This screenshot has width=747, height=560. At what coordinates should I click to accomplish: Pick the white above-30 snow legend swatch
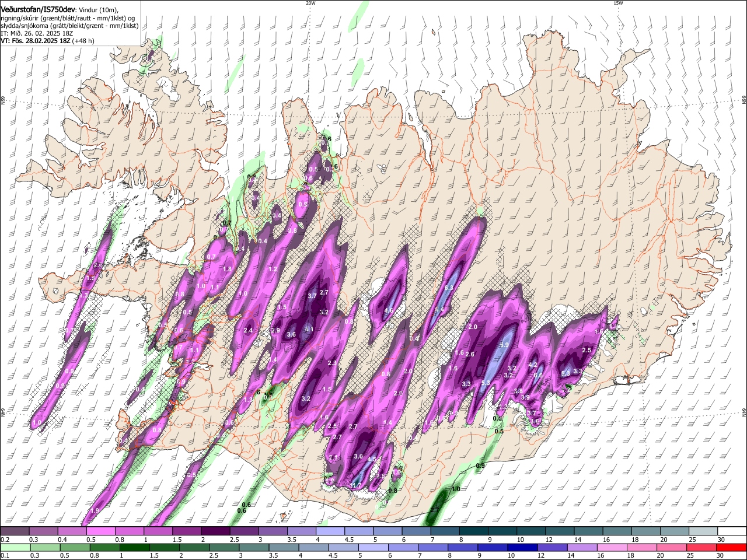point(732,531)
